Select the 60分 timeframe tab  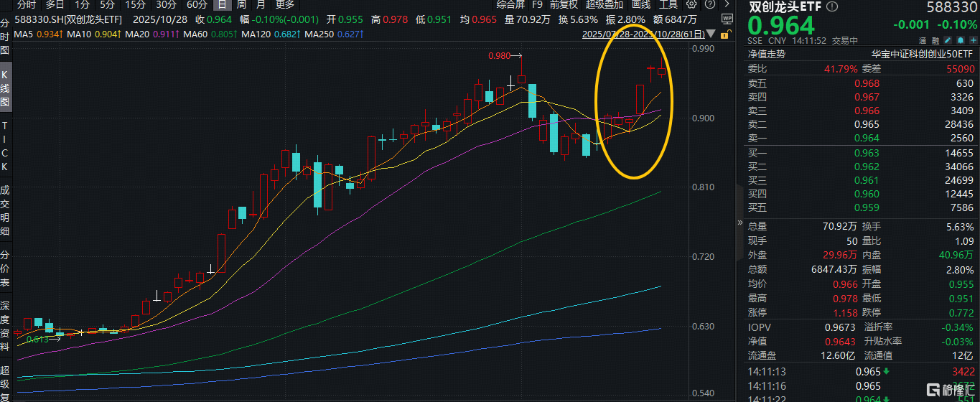197,4
